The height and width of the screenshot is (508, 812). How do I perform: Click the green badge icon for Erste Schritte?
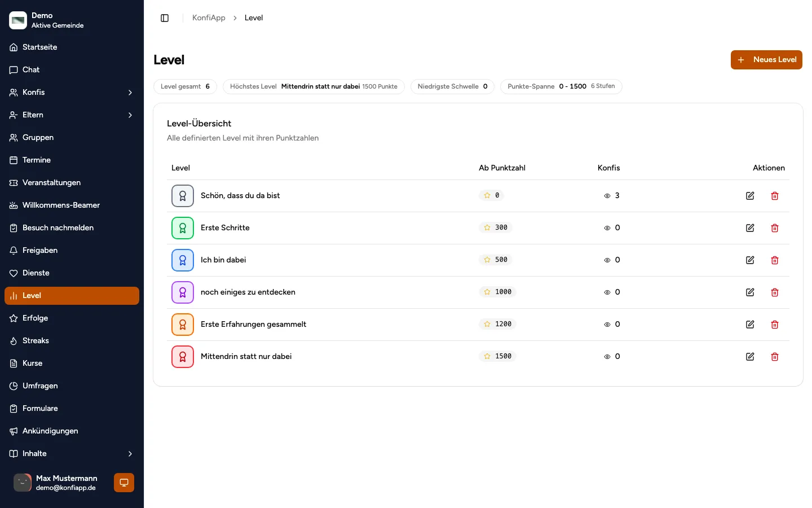(183, 228)
